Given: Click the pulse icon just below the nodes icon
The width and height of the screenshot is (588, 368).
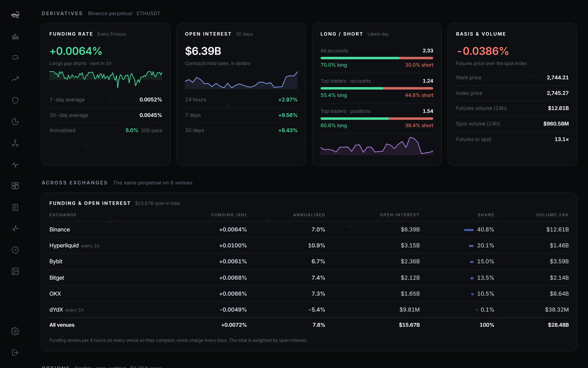Looking at the screenshot, I should click(x=15, y=165).
